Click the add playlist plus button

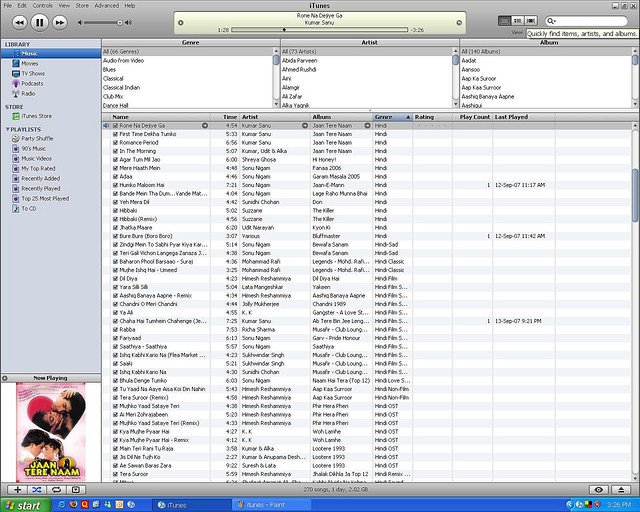tap(18, 490)
